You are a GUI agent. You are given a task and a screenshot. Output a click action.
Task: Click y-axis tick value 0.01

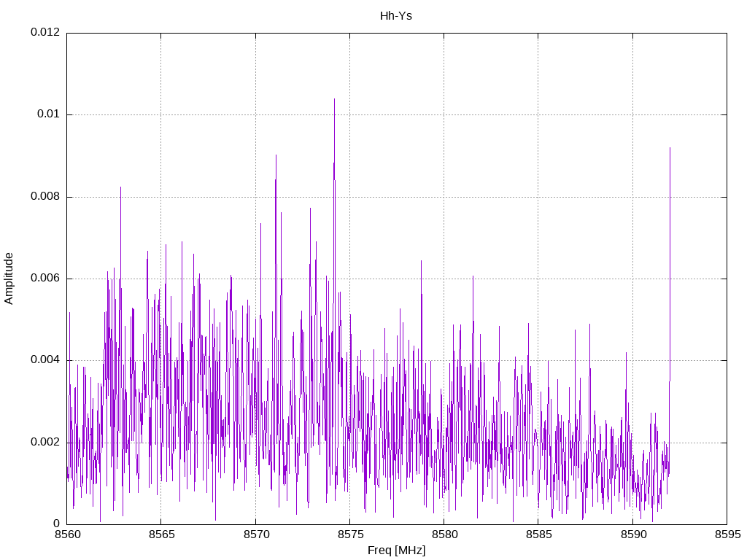[49, 114]
